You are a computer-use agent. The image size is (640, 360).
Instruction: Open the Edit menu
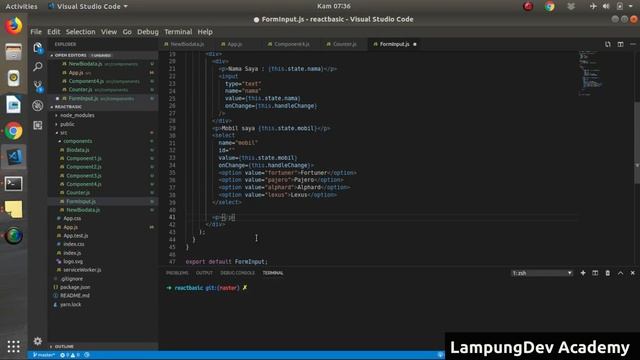point(53,32)
